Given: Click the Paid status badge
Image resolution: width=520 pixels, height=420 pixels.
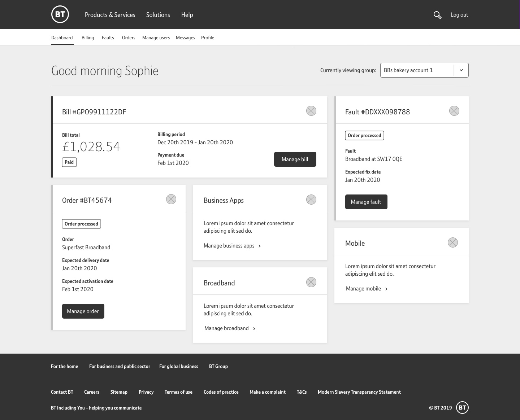Looking at the screenshot, I should pos(69,162).
